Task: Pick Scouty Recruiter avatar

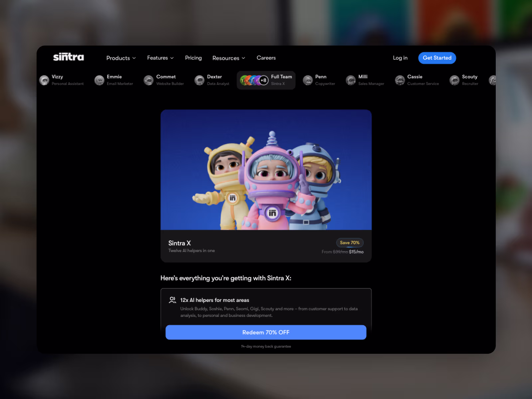Action: [x=455, y=80]
